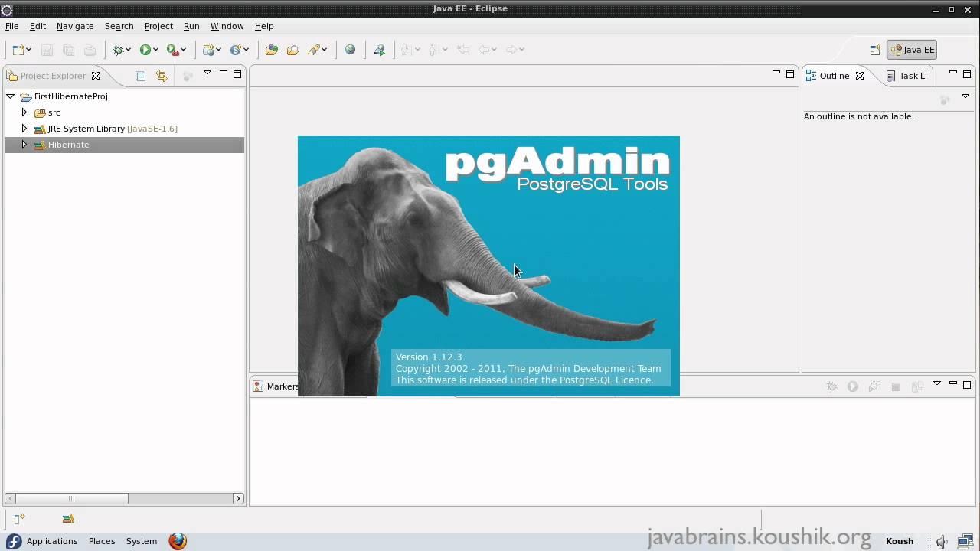Open the External Tools dropdown arrow
This screenshot has width=980, height=551.
(x=184, y=50)
